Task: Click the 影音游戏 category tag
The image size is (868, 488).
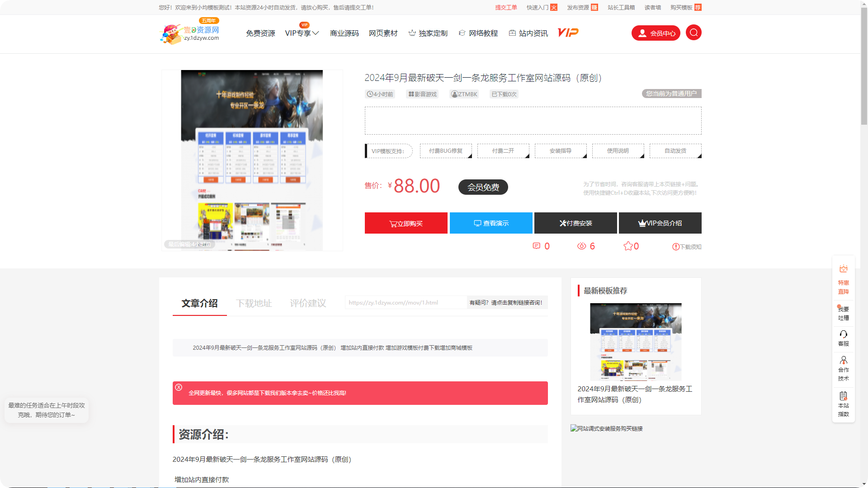Action: point(423,94)
